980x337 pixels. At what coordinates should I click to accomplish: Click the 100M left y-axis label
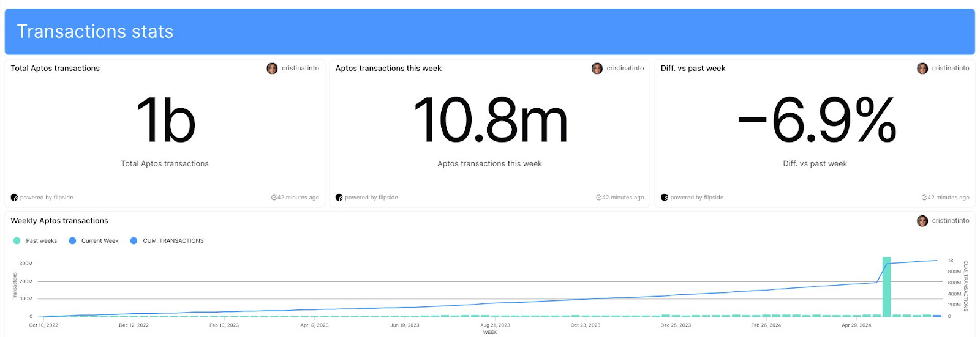[26, 299]
